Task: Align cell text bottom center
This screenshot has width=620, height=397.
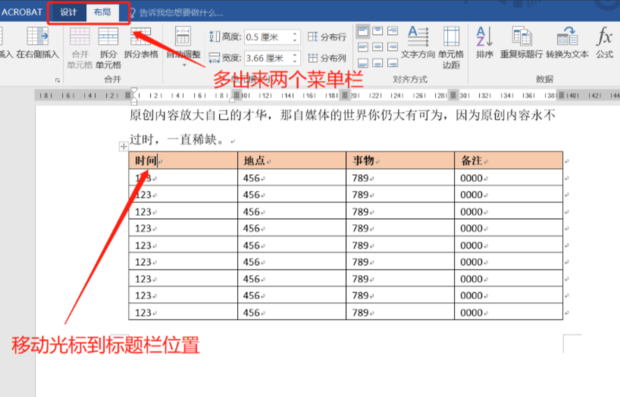Action: tap(378, 63)
